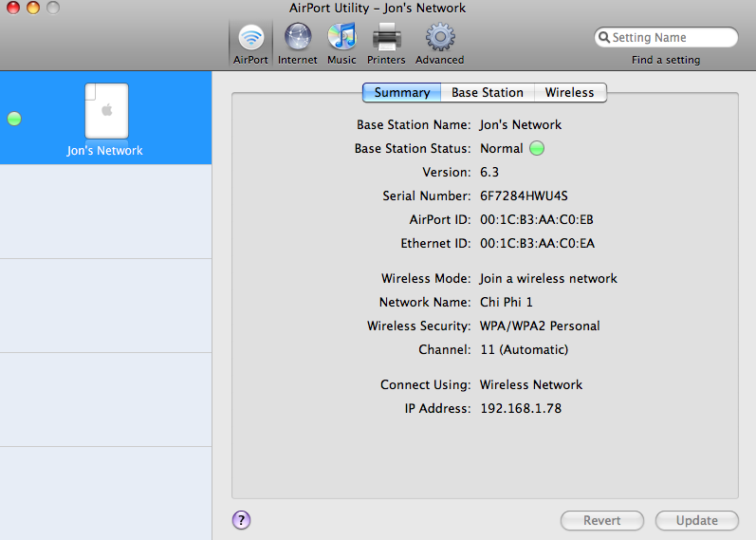756x540 pixels.
Task: Click the Setting Name search field
Action: 666,37
